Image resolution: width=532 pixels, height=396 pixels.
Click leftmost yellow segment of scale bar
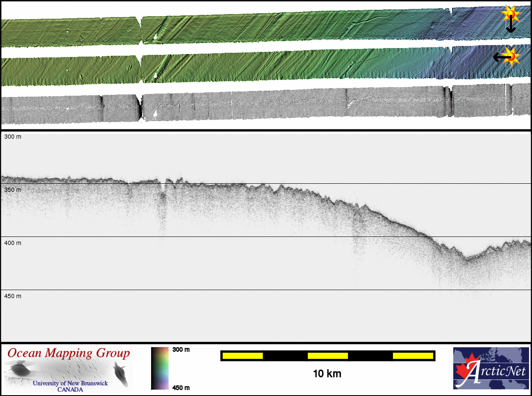click(243, 356)
